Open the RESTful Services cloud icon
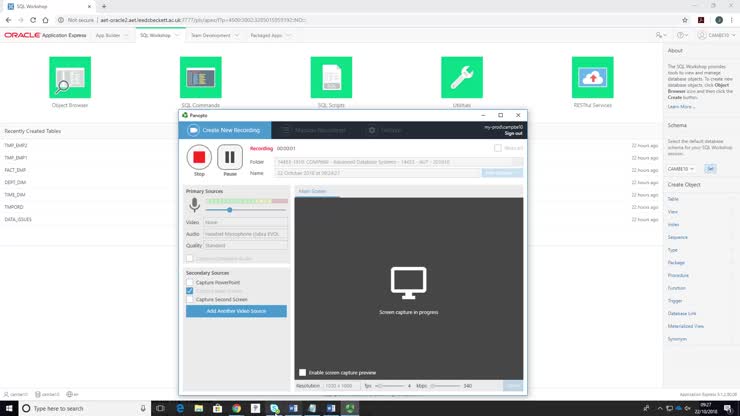The image size is (740, 416). (593, 77)
